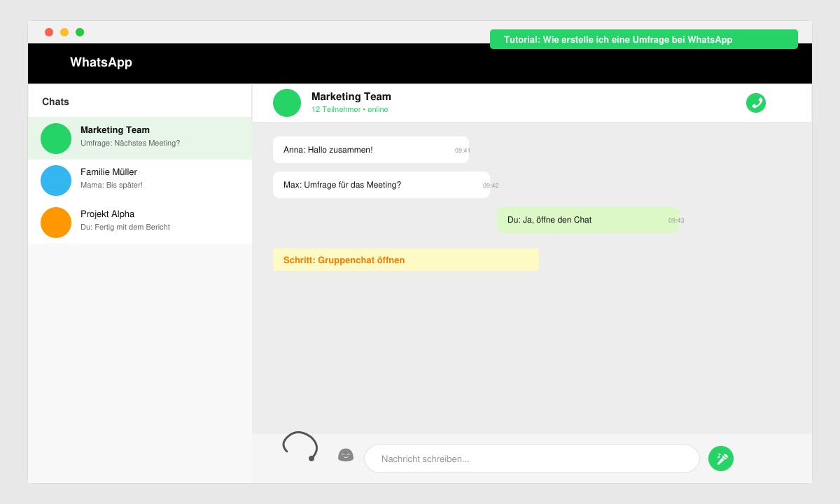Screen dimensions: 840x504
Task: Click the Chats heading in sidebar
Action: [x=55, y=101]
